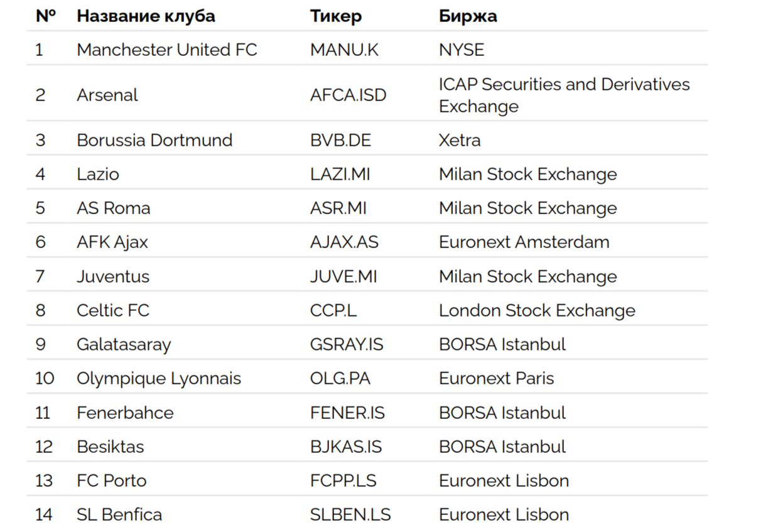Select the MANU.K ticker cell
This screenshot has height=532, width=758.
[344, 50]
